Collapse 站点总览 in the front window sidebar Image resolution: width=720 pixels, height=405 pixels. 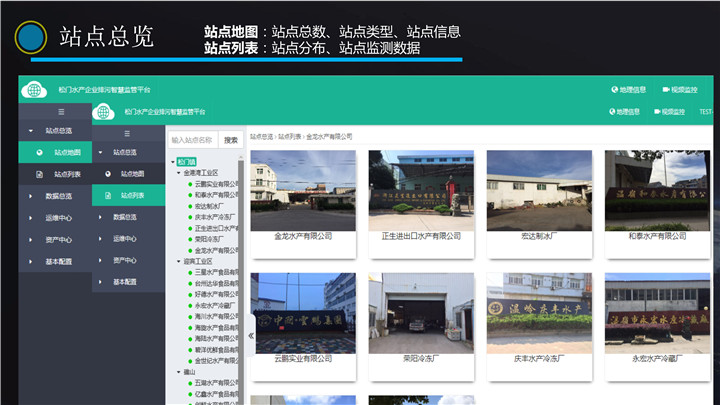point(129,152)
